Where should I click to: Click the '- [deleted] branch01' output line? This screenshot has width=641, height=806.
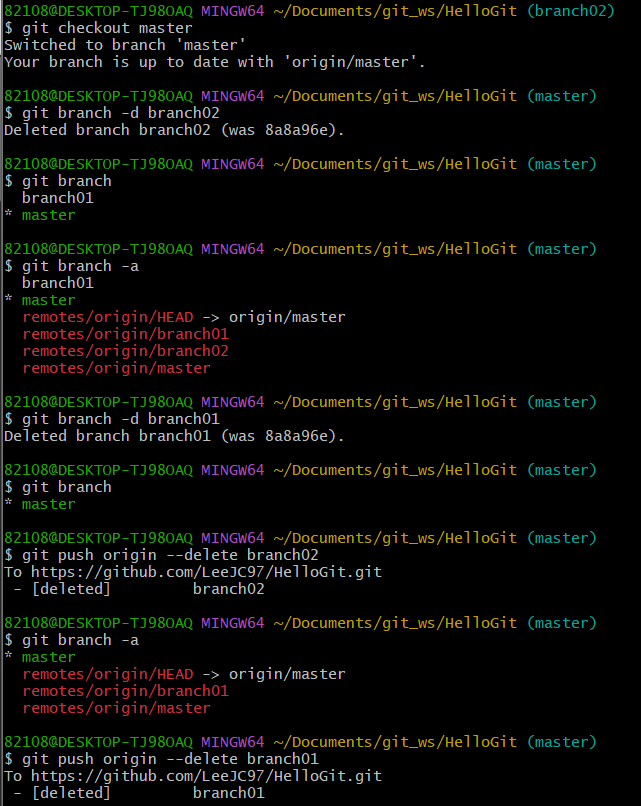(139, 793)
